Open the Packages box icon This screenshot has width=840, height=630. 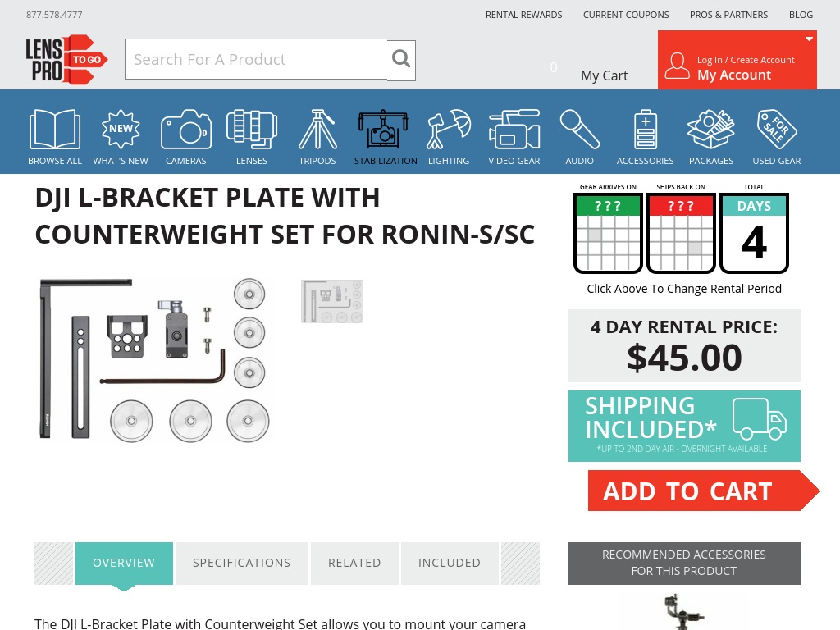(x=711, y=129)
